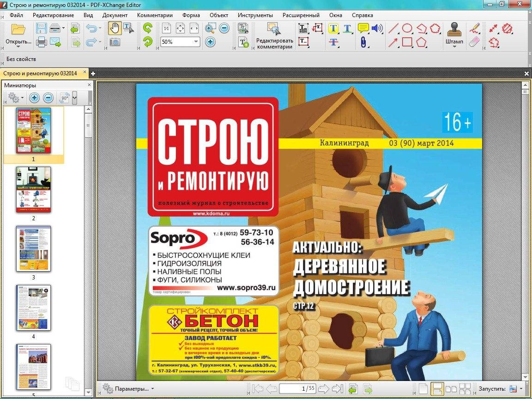Open the Инструменты menu

tap(255, 15)
